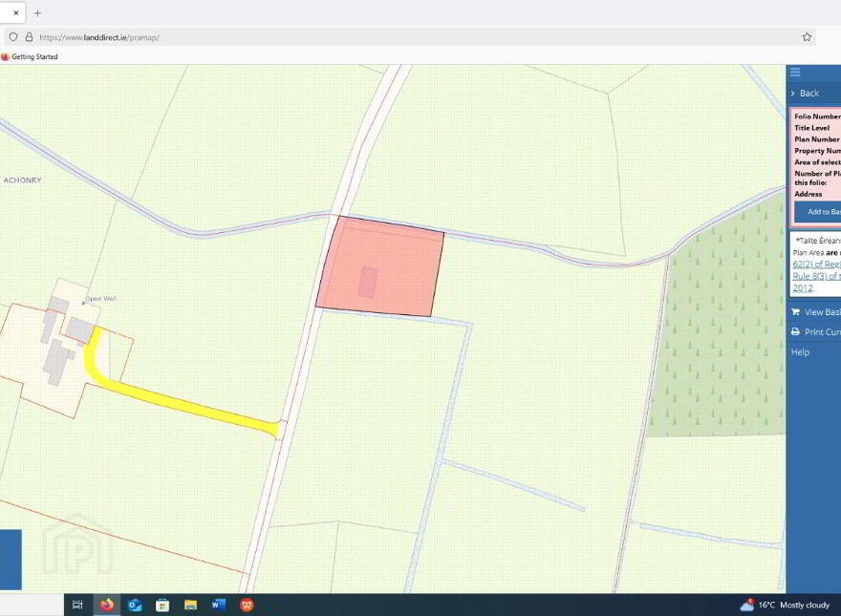This screenshot has width=841, height=616.
Task: Click the 'Open Well' map label
Action: point(101,299)
